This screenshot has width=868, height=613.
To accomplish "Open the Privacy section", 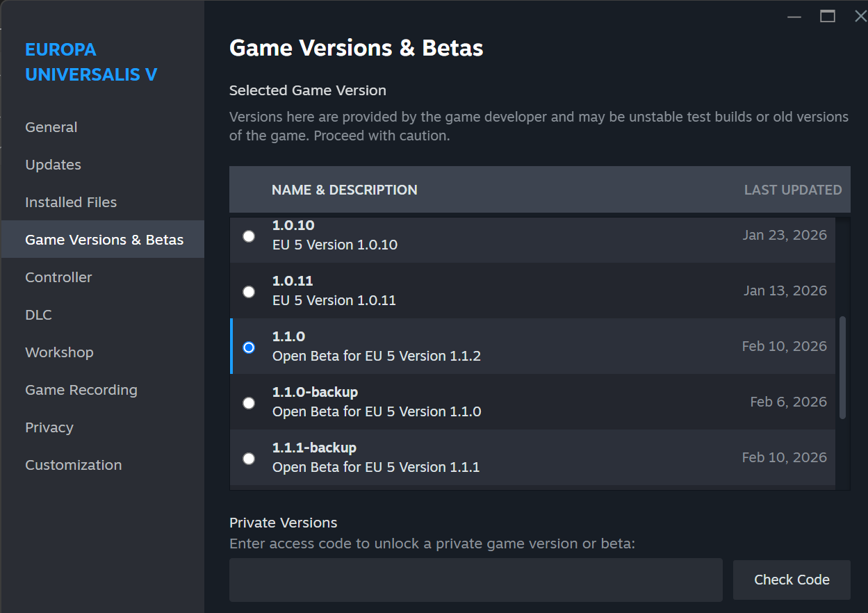I will click(49, 427).
